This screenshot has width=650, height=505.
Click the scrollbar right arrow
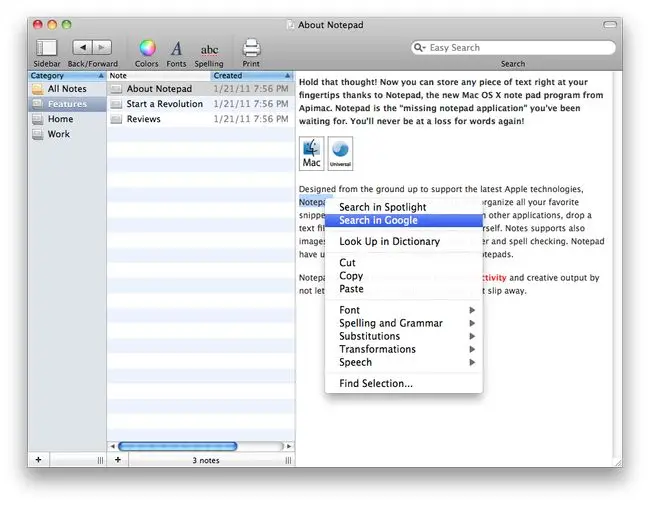point(289,446)
